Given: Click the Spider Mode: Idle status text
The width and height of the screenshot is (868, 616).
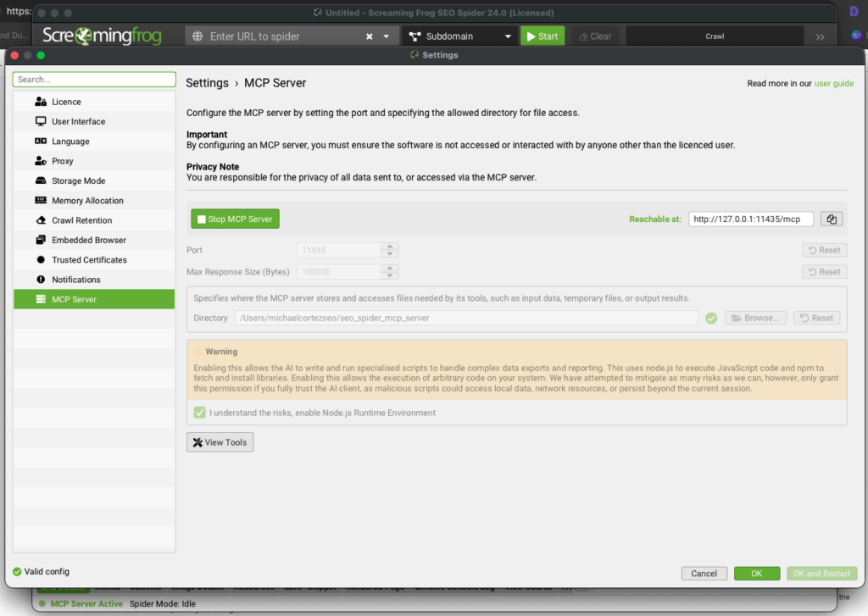Looking at the screenshot, I should [163, 604].
